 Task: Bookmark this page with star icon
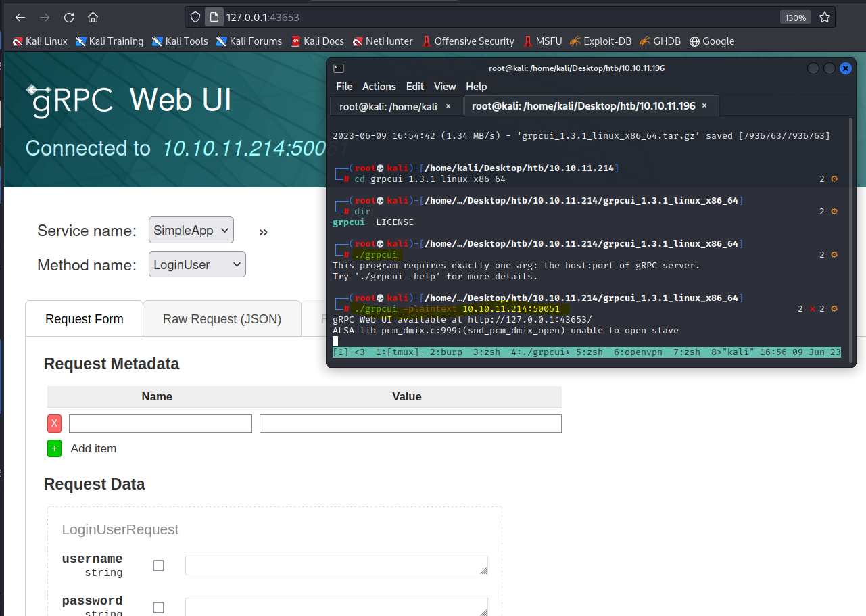(x=824, y=18)
